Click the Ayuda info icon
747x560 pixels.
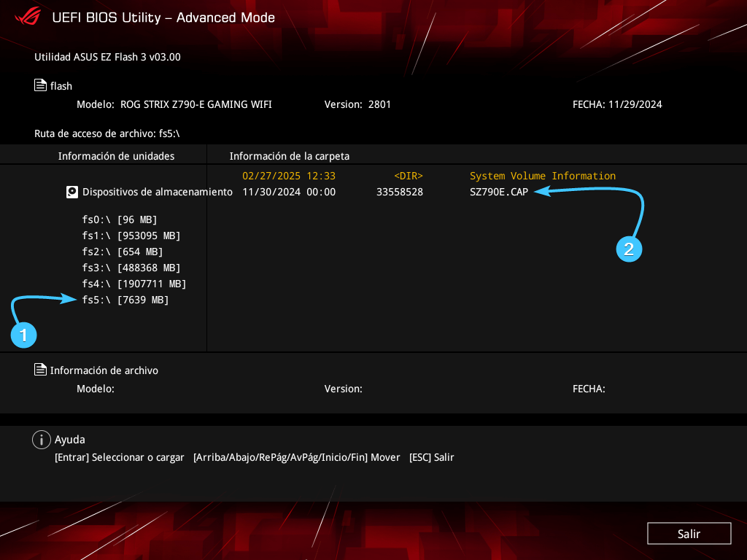point(42,440)
